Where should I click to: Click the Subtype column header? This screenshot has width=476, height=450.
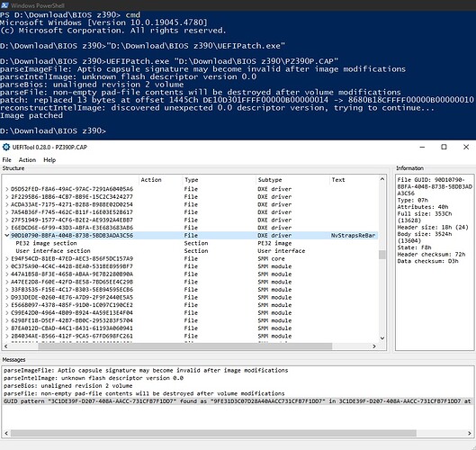(292, 180)
